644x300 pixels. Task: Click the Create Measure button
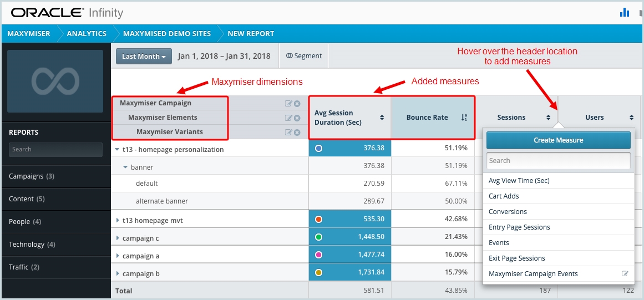click(x=558, y=140)
